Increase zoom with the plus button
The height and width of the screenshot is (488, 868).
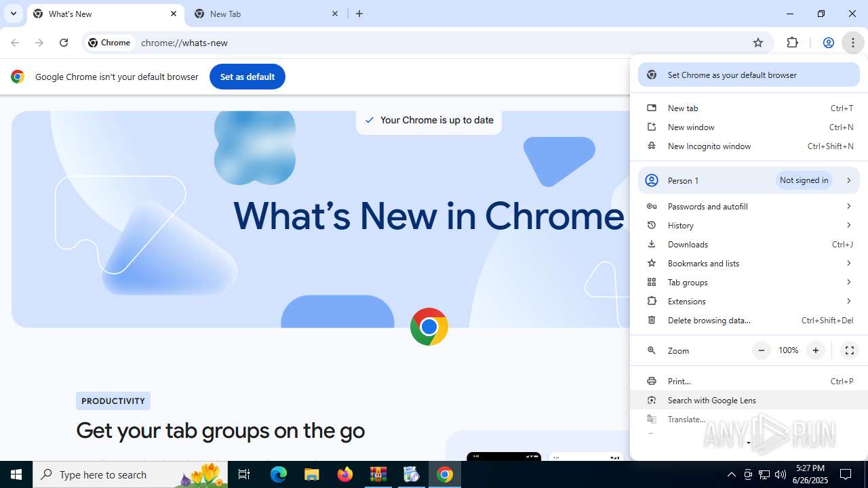pos(816,350)
